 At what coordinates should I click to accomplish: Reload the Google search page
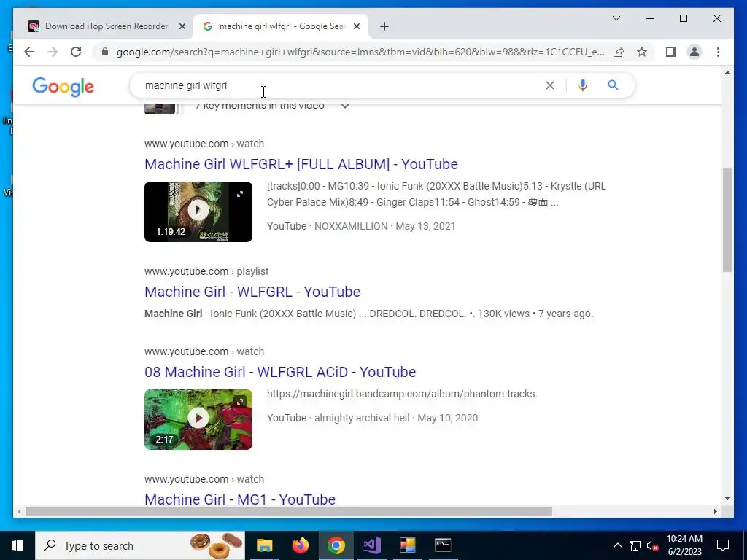pyautogui.click(x=76, y=52)
